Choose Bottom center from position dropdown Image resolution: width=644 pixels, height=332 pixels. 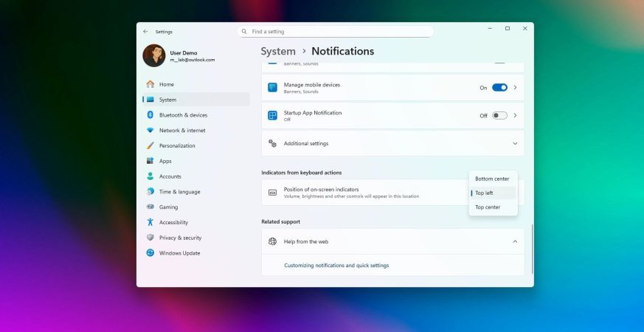[492, 179]
